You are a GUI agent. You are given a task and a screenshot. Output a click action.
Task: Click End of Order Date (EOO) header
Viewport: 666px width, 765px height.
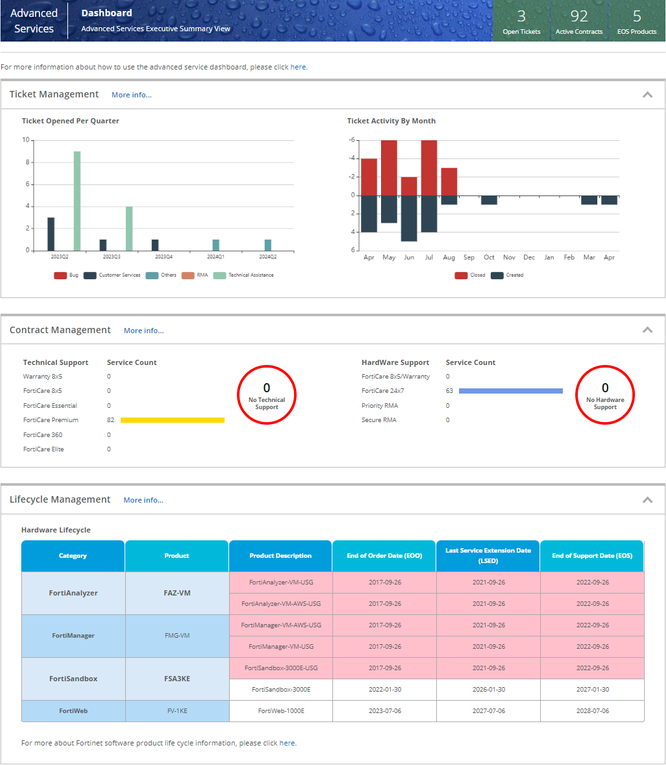click(x=384, y=556)
